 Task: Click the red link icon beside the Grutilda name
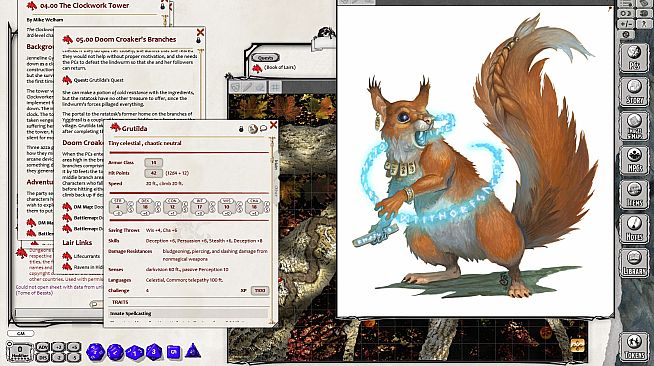click(x=116, y=128)
